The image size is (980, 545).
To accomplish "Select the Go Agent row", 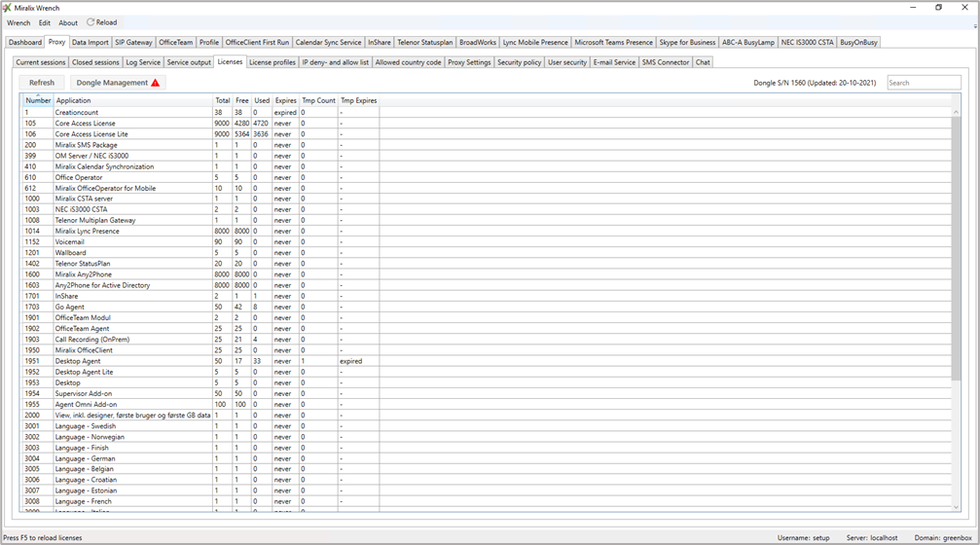I will pyautogui.click(x=488, y=307).
